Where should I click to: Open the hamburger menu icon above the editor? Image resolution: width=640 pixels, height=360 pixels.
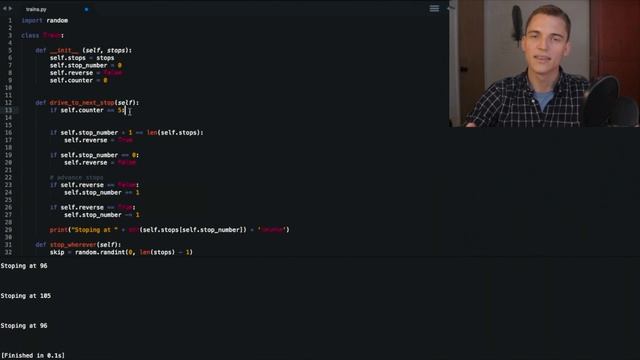pos(434,9)
